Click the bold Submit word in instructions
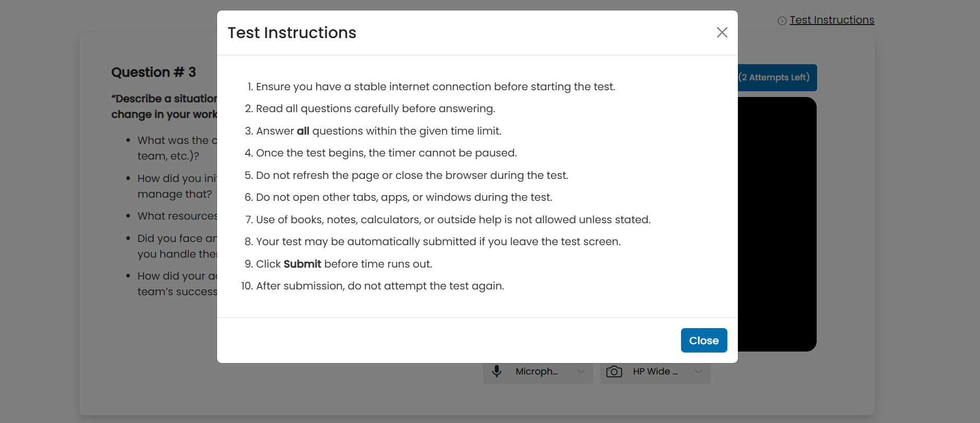The width and height of the screenshot is (980, 423). 302,264
